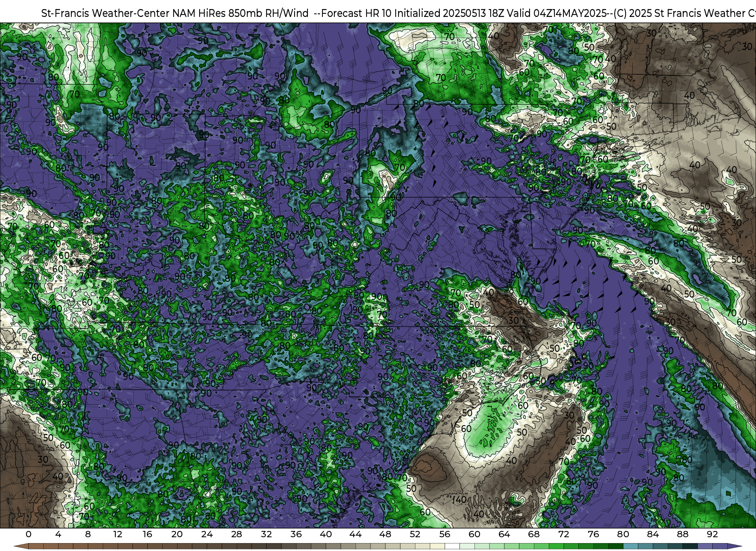Click the colorbar label '52'
The width and height of the screenshot is (756, 551).
click(415, 534)
